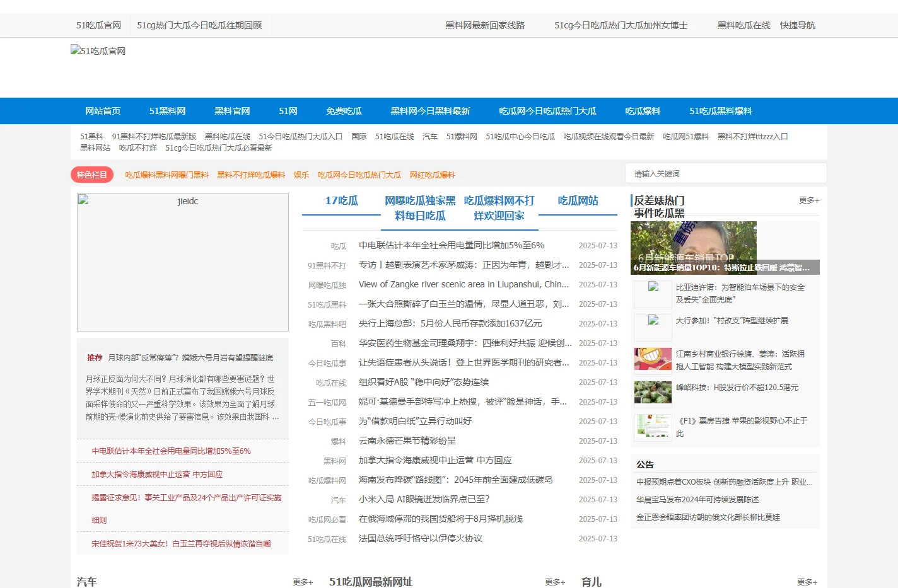Click the broken thumbnail beside 大行参加
Image resolution: width=898 pixels, height=588 pixels.
click(x=653, y=327)
